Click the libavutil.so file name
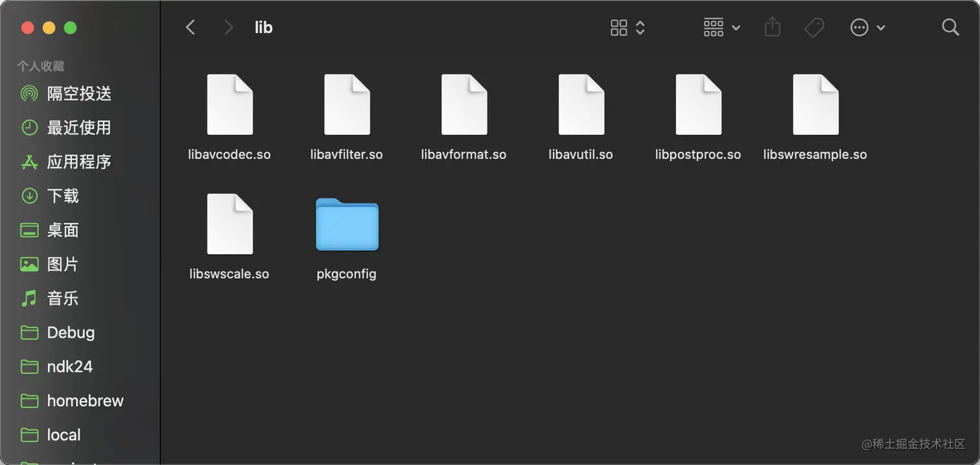The image size is (980, 465). pyautogui.click(x=581, y=155)
